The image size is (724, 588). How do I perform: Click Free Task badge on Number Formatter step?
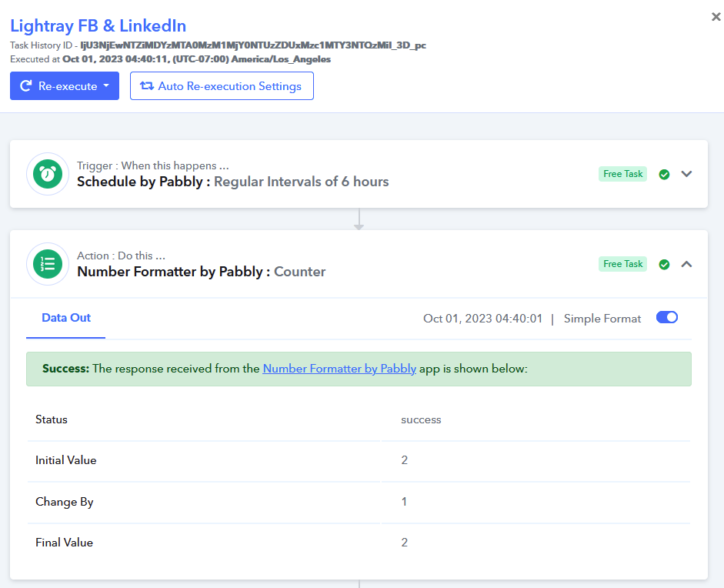point(623,264)
